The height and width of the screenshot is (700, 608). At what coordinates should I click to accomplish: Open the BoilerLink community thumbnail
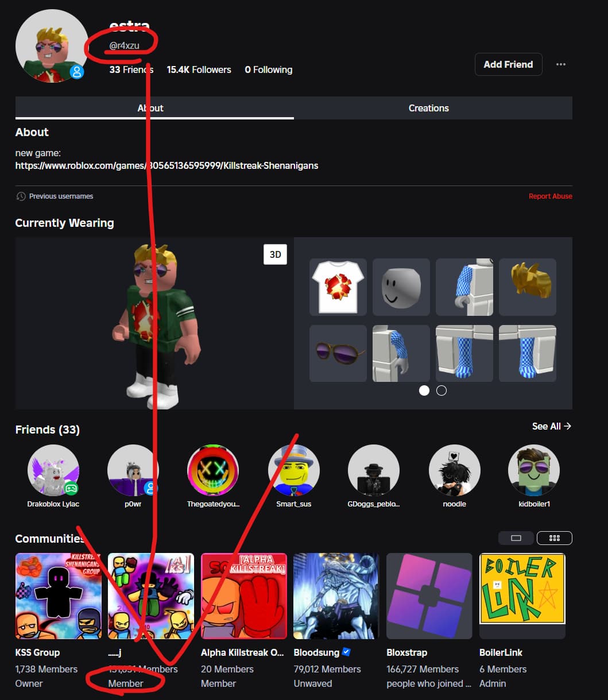[522, 596]
